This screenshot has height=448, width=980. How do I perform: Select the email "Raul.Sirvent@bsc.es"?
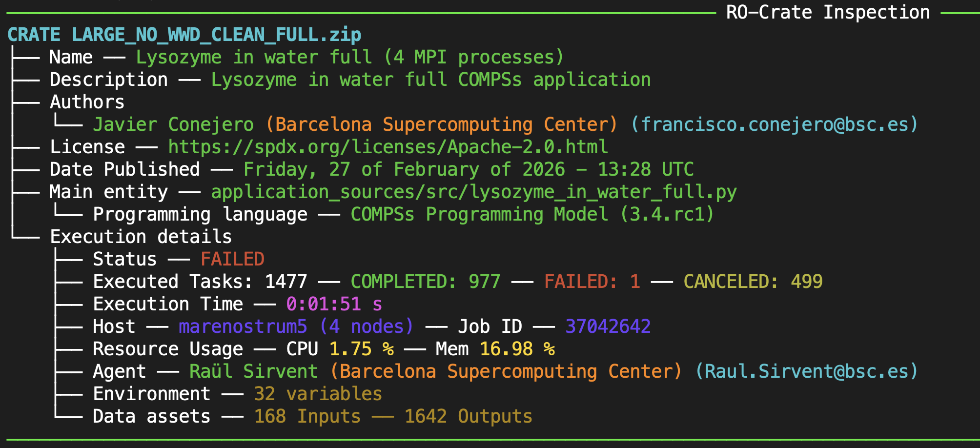806,371
